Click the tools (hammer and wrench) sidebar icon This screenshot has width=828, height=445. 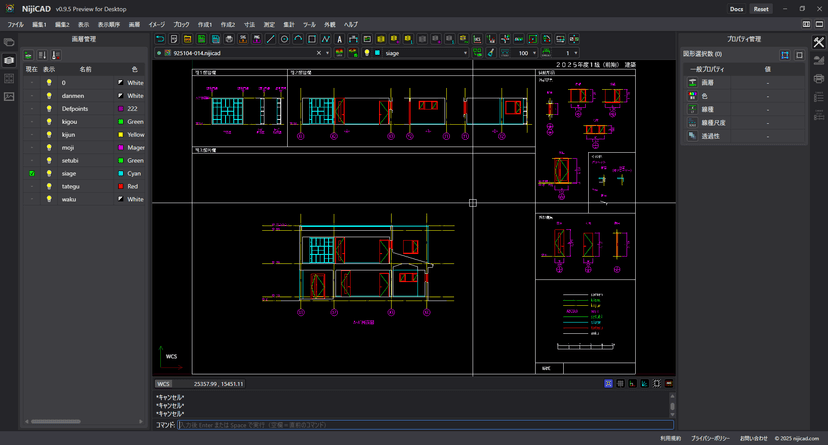(818, 42)
